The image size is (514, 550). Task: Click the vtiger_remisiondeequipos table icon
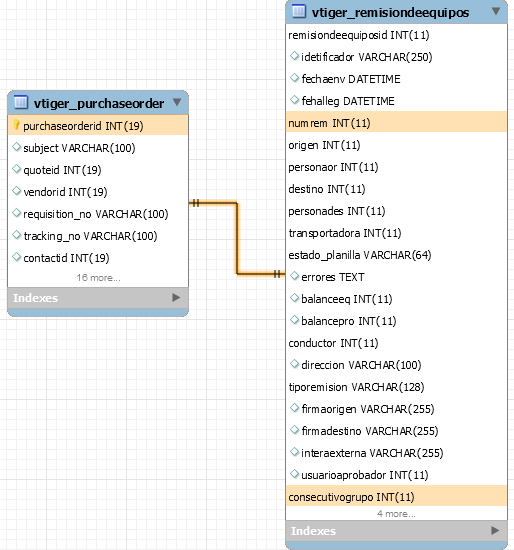299,11
